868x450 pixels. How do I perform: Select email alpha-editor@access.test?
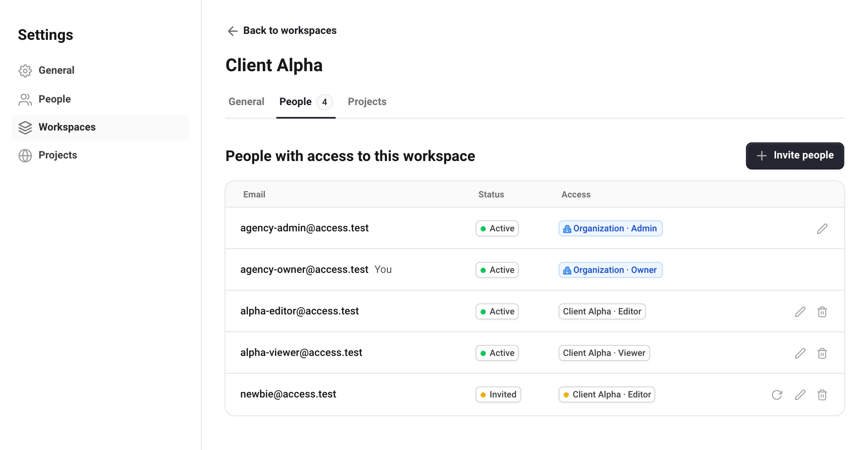click(299, 311)
